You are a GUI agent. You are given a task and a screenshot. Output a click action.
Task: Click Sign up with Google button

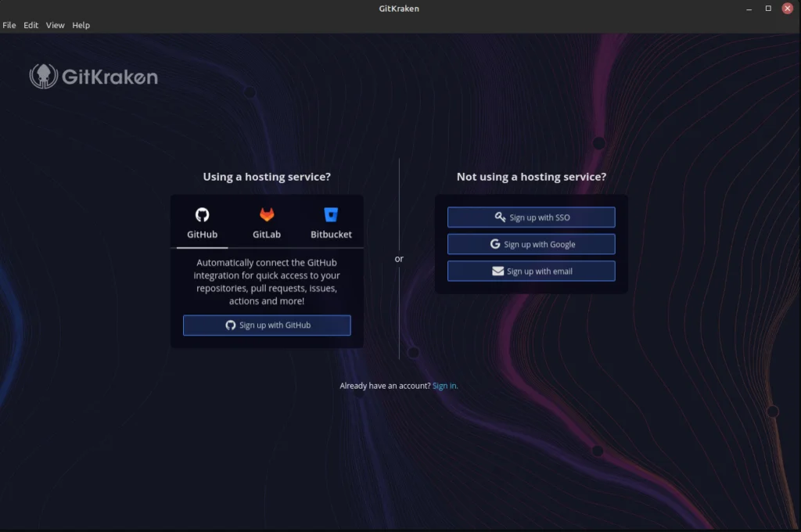tap(531, 244)
